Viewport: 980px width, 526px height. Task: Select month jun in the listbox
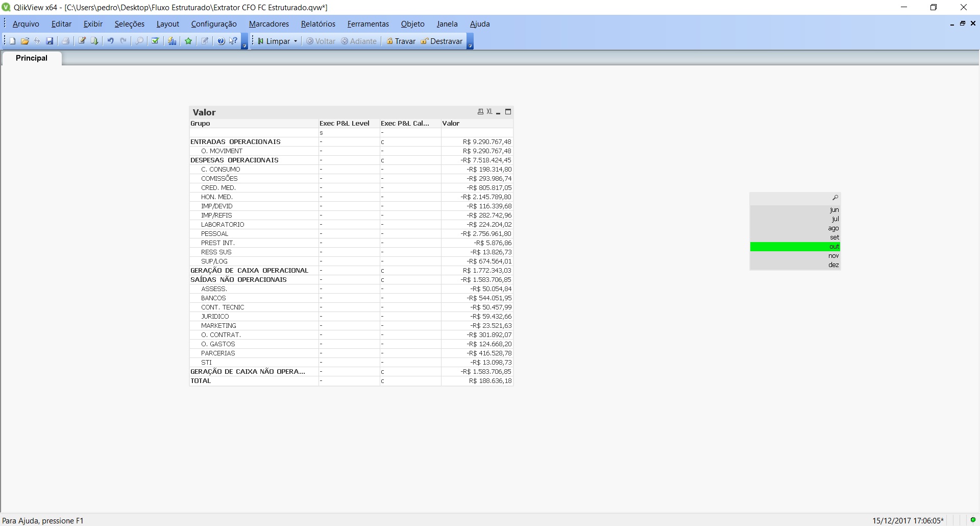click(x=795, y=210)
